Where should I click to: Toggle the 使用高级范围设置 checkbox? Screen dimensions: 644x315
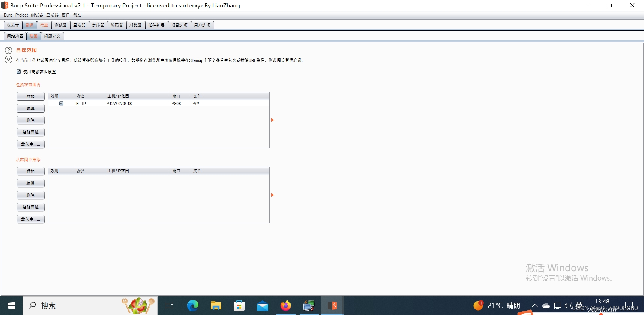18,71
